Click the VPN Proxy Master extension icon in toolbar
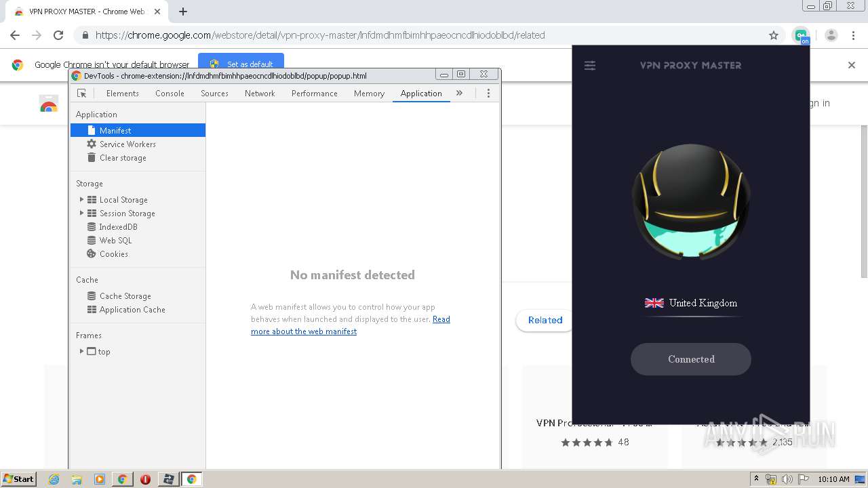 coord(801,35)
